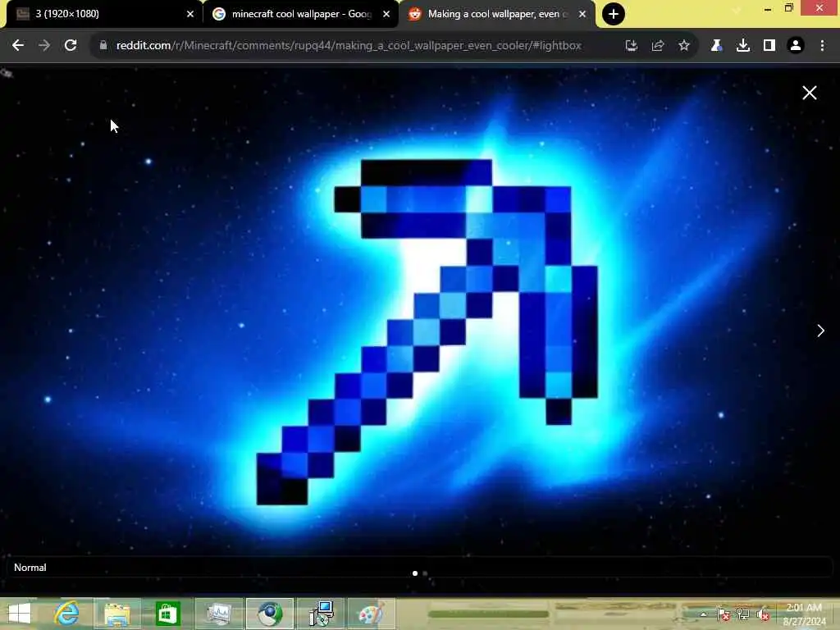The image size is (840, 630).
Task: Open Paint from the taskbar
Action: tap(372, 614)
